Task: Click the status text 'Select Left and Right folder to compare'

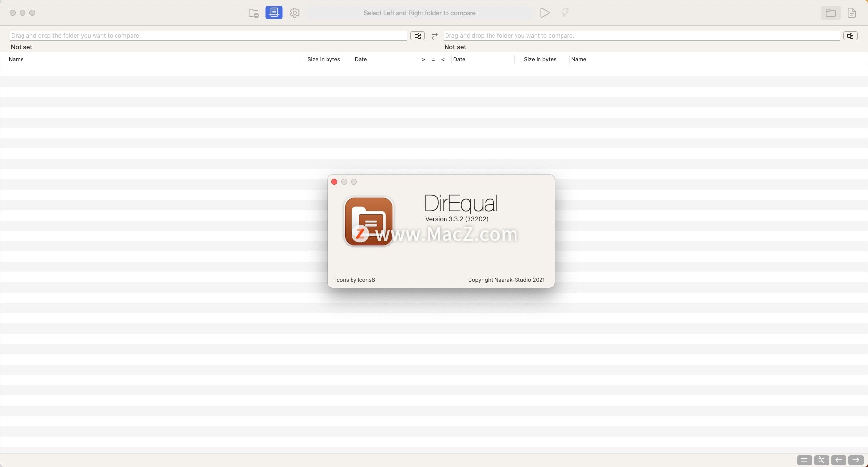Action: (420, 13)
